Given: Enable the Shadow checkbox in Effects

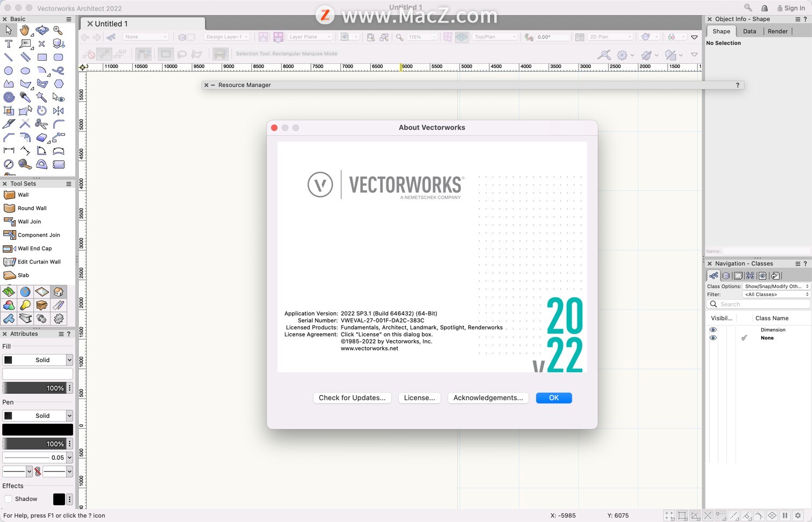Looking at the screenshot, I should point(8,499).
